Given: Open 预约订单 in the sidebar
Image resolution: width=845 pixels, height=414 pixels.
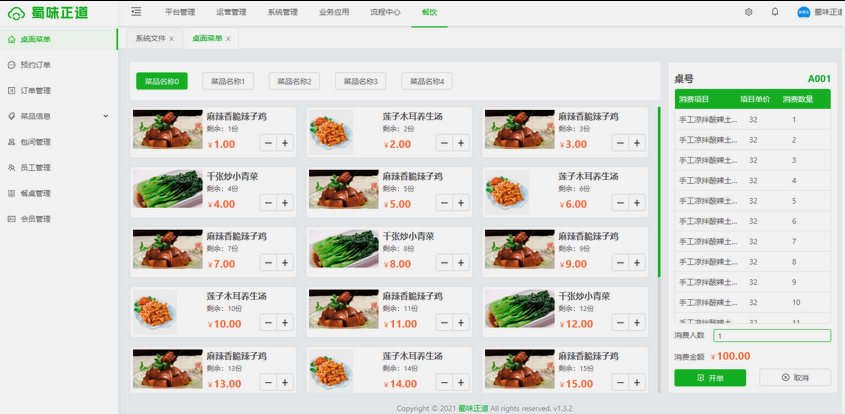Looking at the screenshot, I should [59, 65].
